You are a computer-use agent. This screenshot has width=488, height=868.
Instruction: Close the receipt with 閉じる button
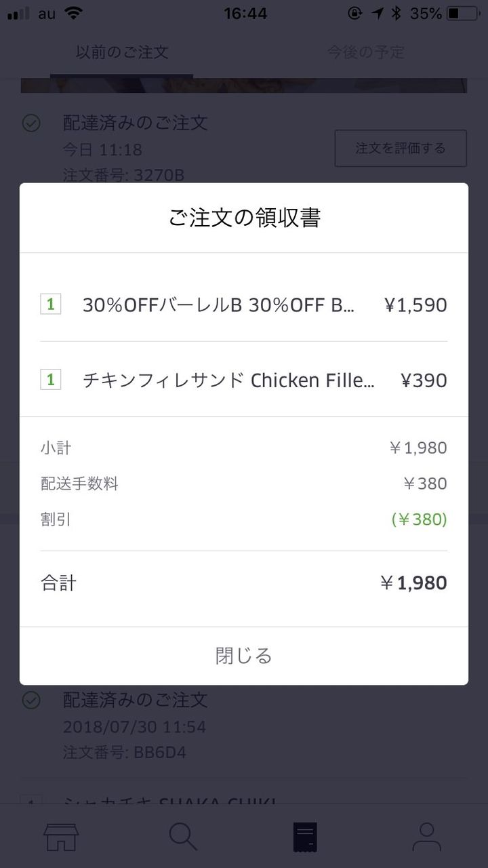[x=244, y=656]
